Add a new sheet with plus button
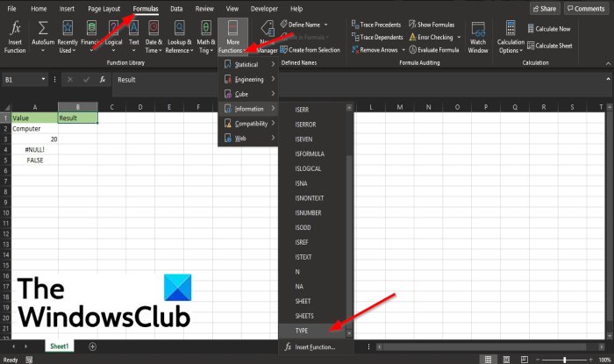This screenshot has width=614, height=364. point(92,346)
